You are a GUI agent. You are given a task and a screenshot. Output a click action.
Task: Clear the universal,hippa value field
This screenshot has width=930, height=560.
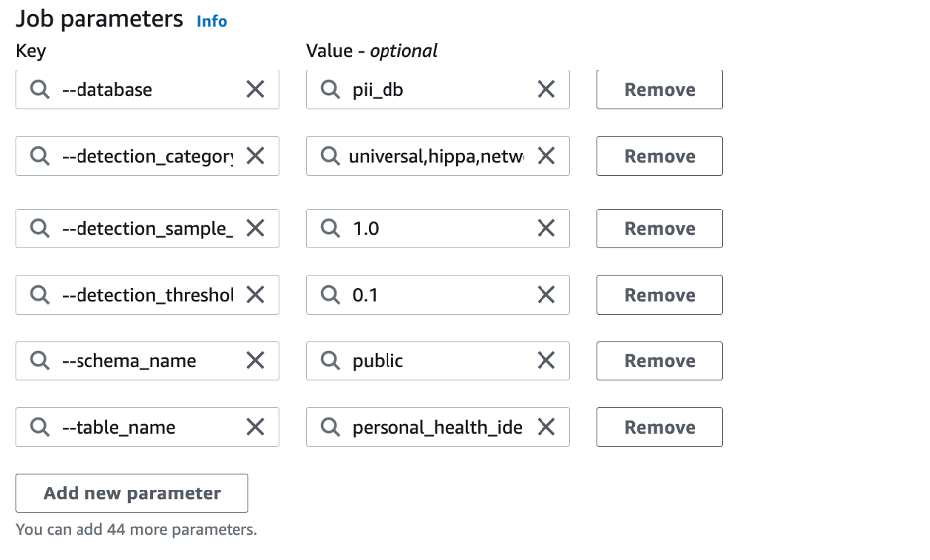pyautogui.click(x=545, y=156)
